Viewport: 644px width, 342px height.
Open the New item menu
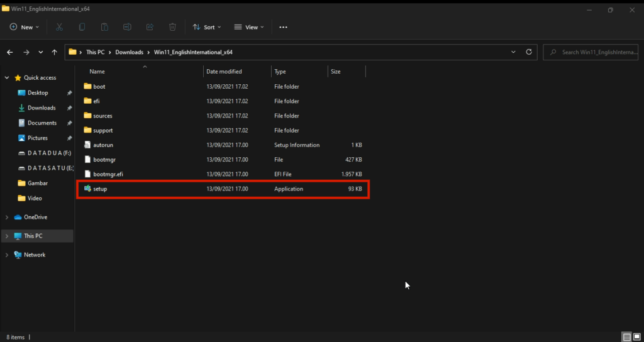tap(25, 27)
